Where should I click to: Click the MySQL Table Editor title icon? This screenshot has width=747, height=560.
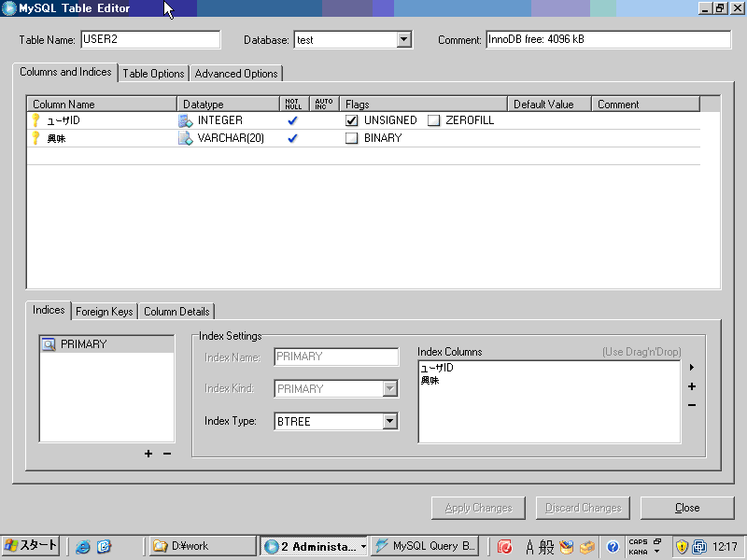coord(8,8)
